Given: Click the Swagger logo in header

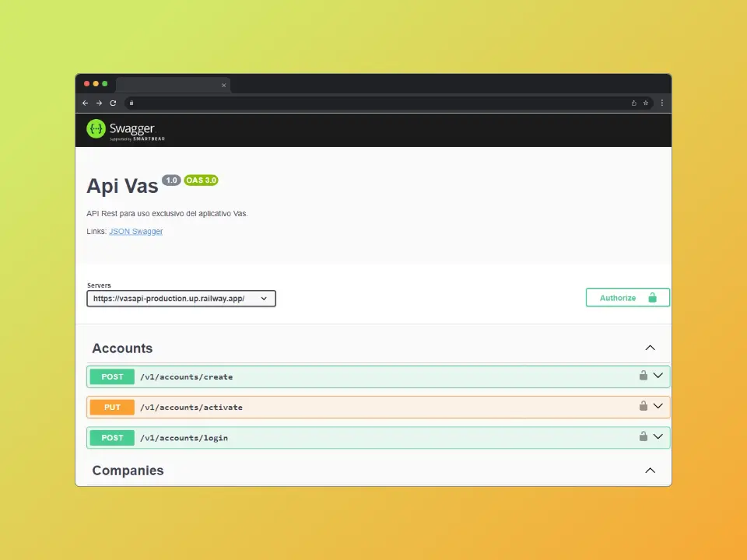Looking at the screenshot, I should pyautogui.click(x=121, y=130).
